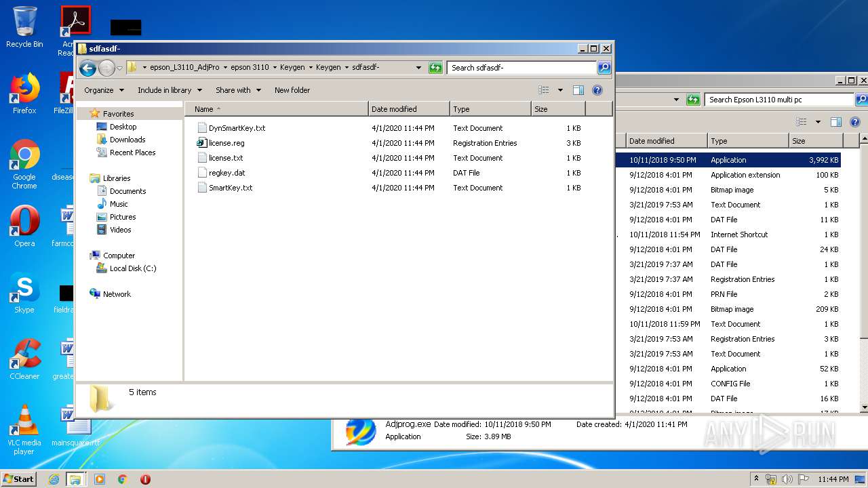Click the New folder button

[x=292, y=90]
